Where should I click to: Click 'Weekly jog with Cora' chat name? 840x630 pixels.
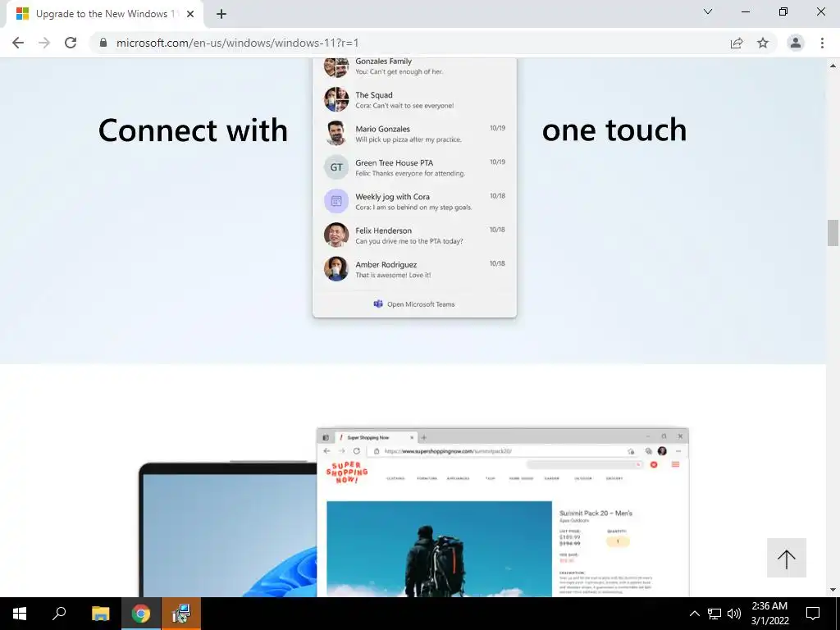click(393, 197)
